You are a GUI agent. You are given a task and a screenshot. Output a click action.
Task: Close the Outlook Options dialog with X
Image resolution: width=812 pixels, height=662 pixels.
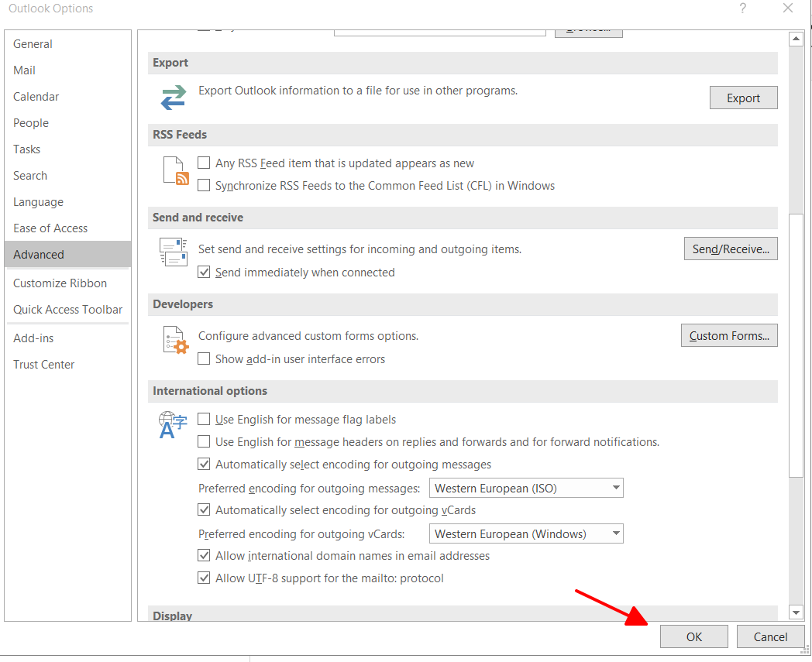(x=788, y=9)
